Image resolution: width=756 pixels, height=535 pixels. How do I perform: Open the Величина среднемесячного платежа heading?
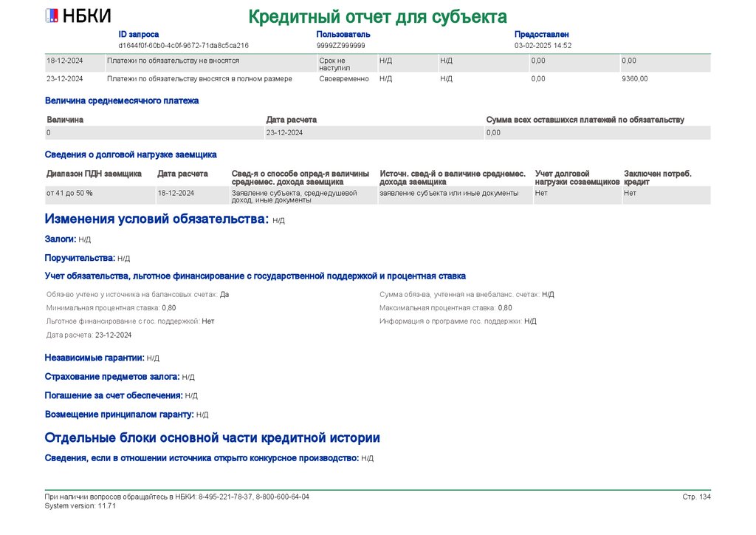point(122,100)
